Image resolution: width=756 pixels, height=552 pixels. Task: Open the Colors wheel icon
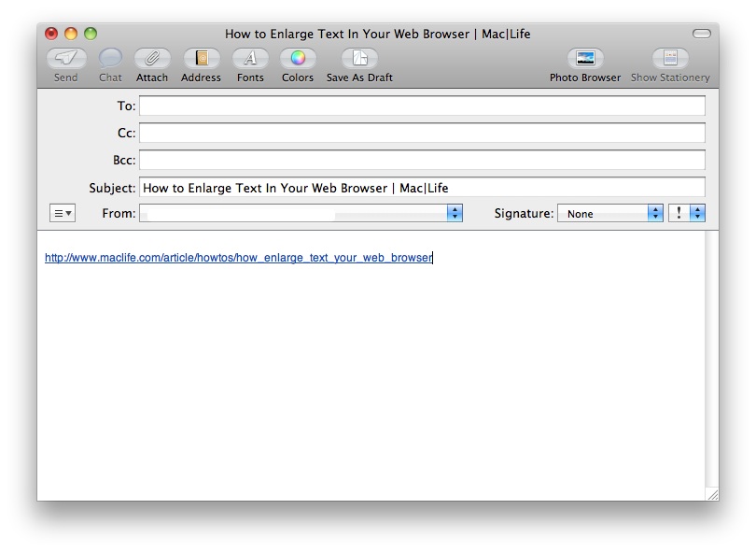[298, 59]
